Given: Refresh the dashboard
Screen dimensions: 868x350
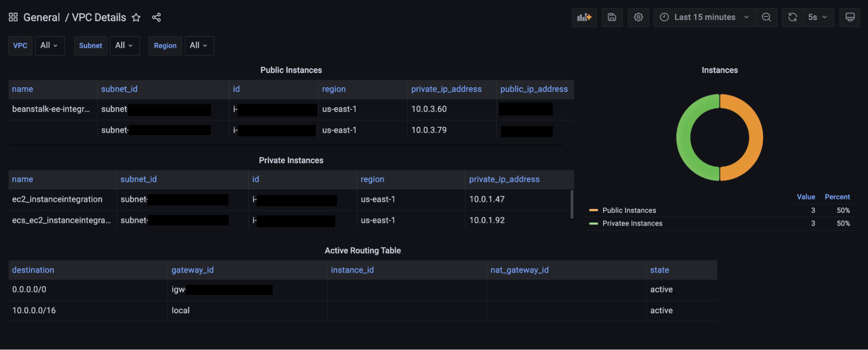Looking at the screenshot, I should pos(792,17).
